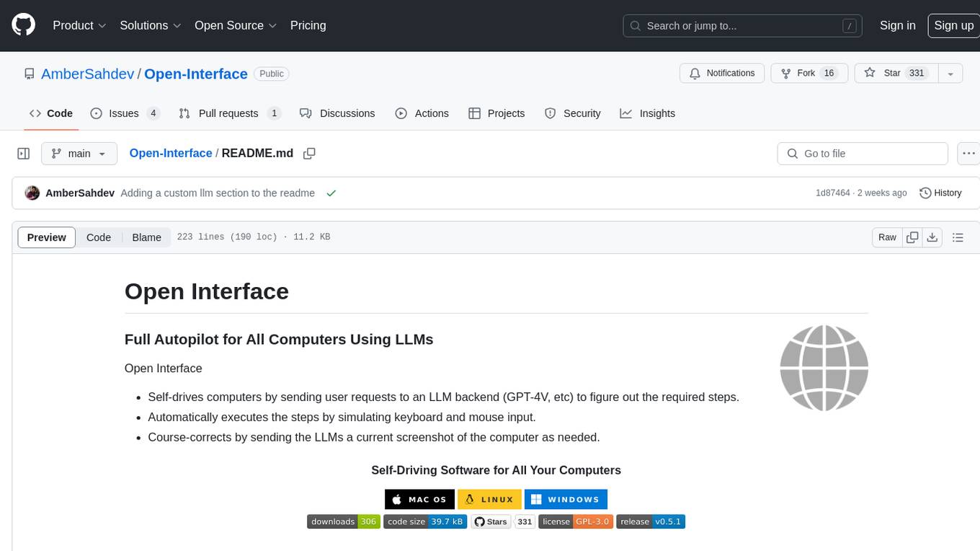The height and width of the screenshot is (551, 980).
Task: Open the Actions tab
Action: tap(422, 113)
